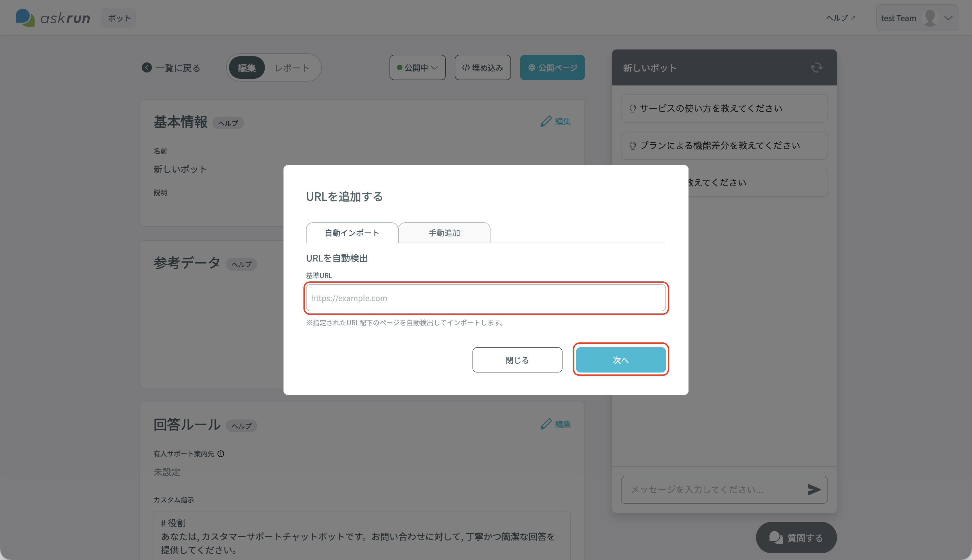Open the 公開中 status dropdown
This screenshot has width=972, height=560.
coord(417,68)
